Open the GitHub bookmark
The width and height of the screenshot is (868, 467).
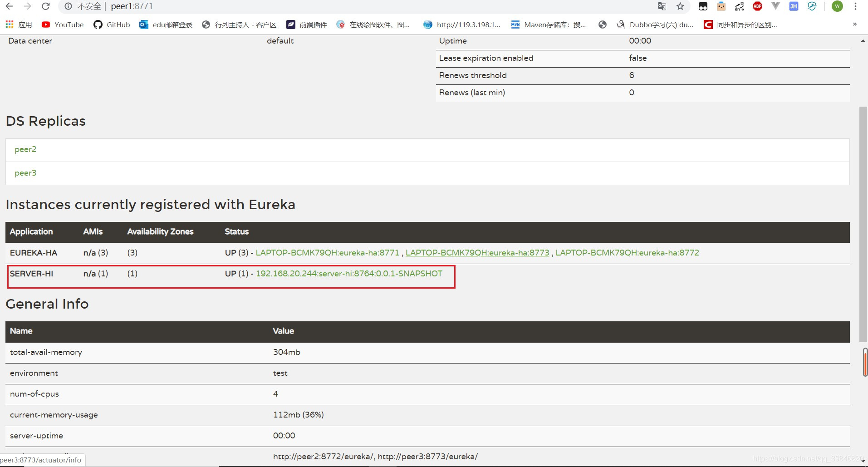coord(112,25)
